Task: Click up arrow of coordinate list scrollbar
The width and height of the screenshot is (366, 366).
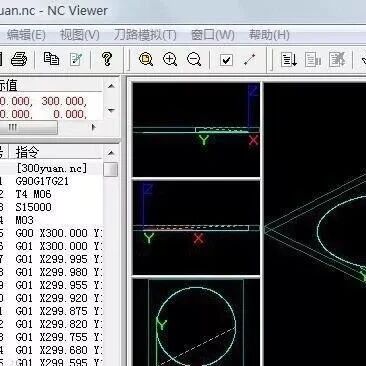Action: pyautogui.click(x=111, y=86)
